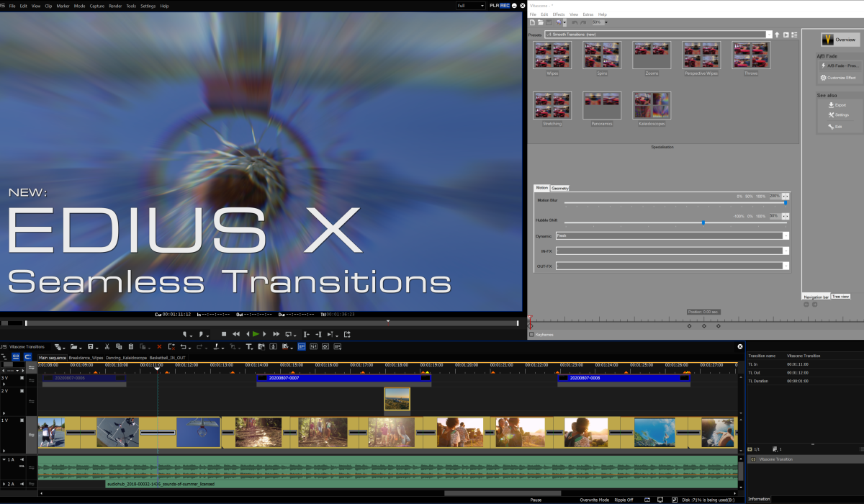
Task: Click the preview play icon beside Presets
Action: tap(786, 35)
